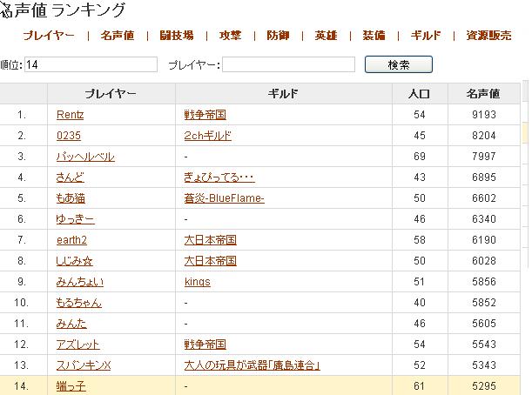The width and height of the screenshot is (532, 395).
Task: Focus the 順位 rank input field
Action: [91, 65]
